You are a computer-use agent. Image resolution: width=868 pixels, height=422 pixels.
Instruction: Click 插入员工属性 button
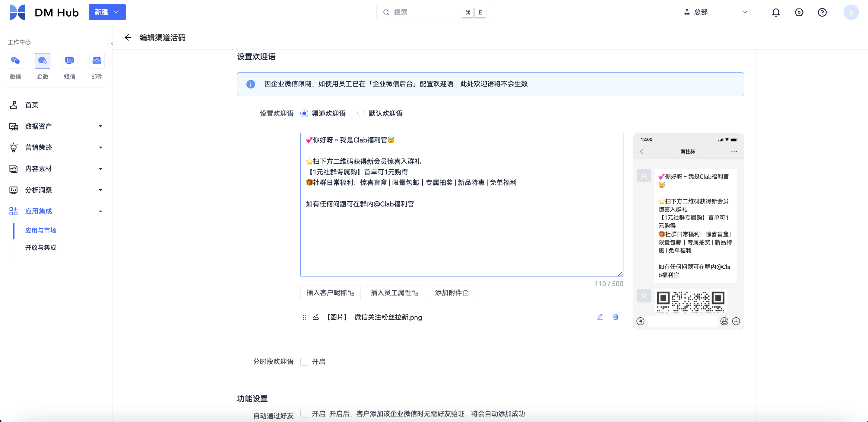click(x=394, y=293)
